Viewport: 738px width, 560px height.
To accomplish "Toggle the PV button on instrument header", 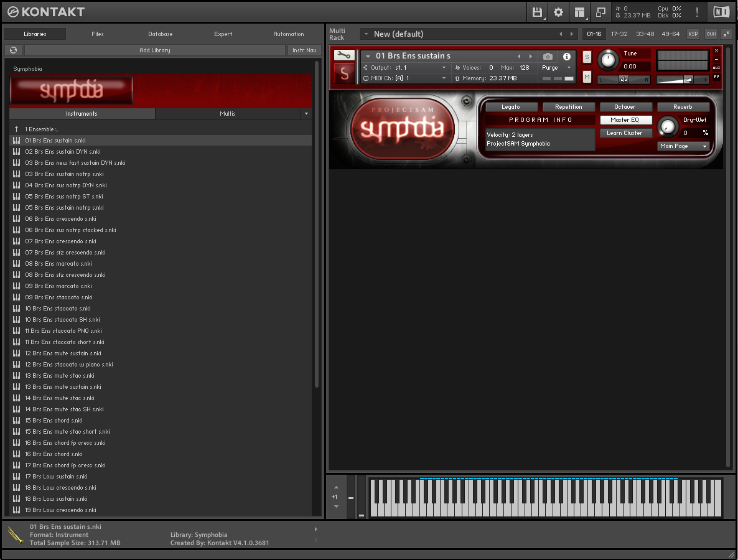I will 716,77.
